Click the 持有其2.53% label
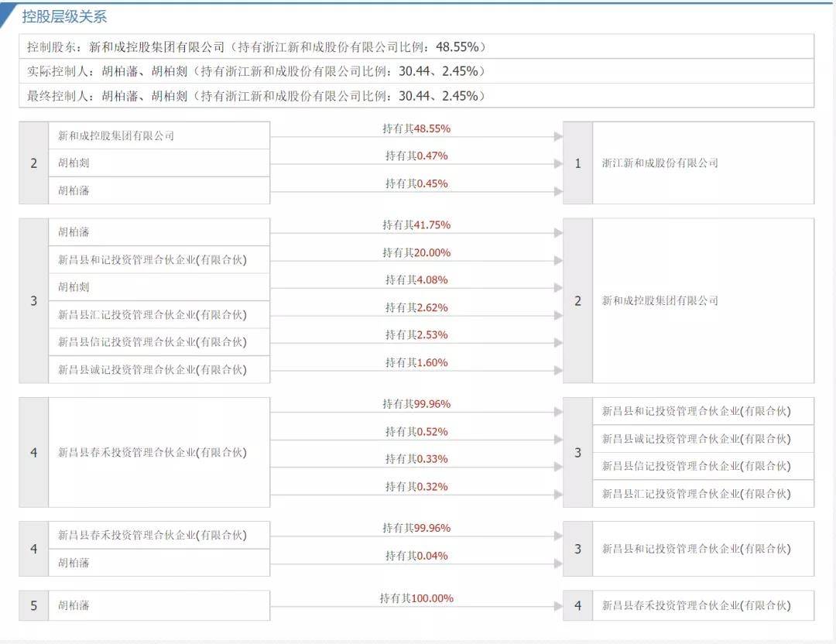The image size is (836, 644). point(416,335)
